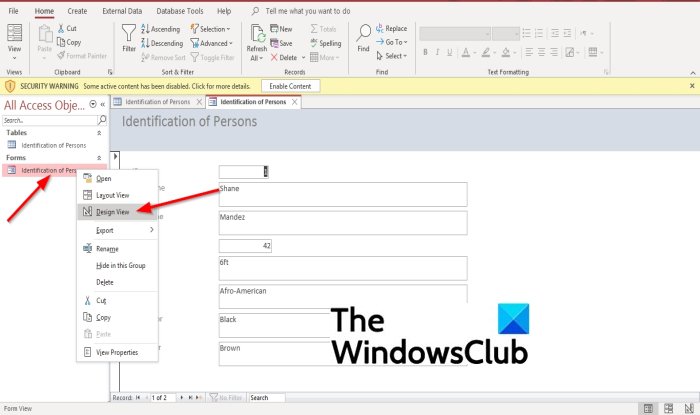The width and height of the screenshot is (700, 415).
Task: Click the Tell me what you want box
Action: click(x=308, y=11)
